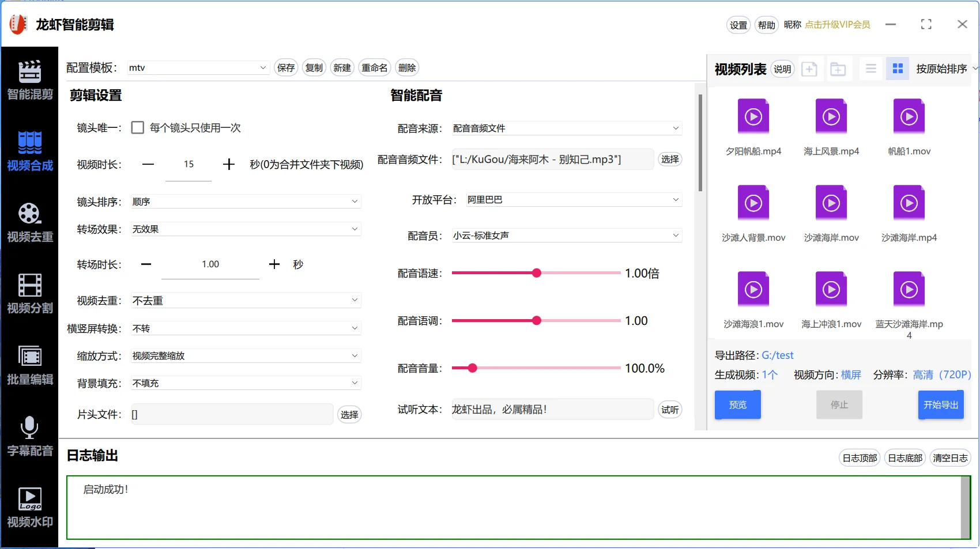This screenshot has width=980, height=549.
Task: Toggle 每个镜头只使用一次 checkbox
Action: coord(137,127)
